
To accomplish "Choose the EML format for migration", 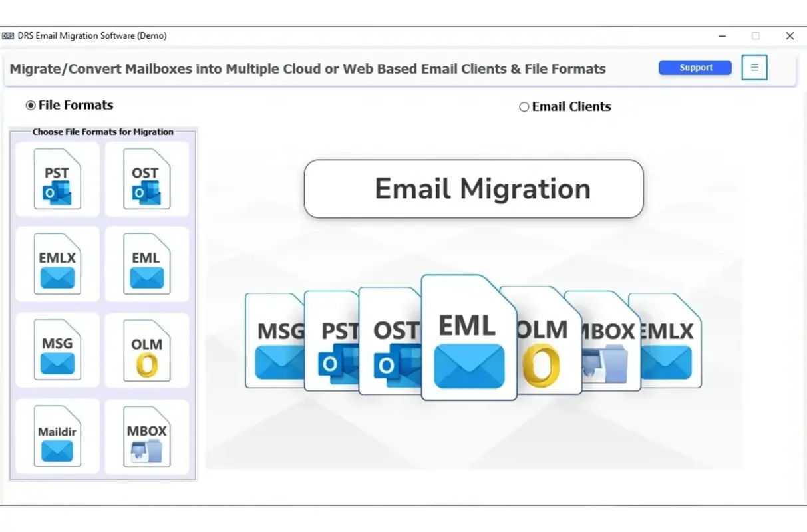I will [x=147, y=263].
